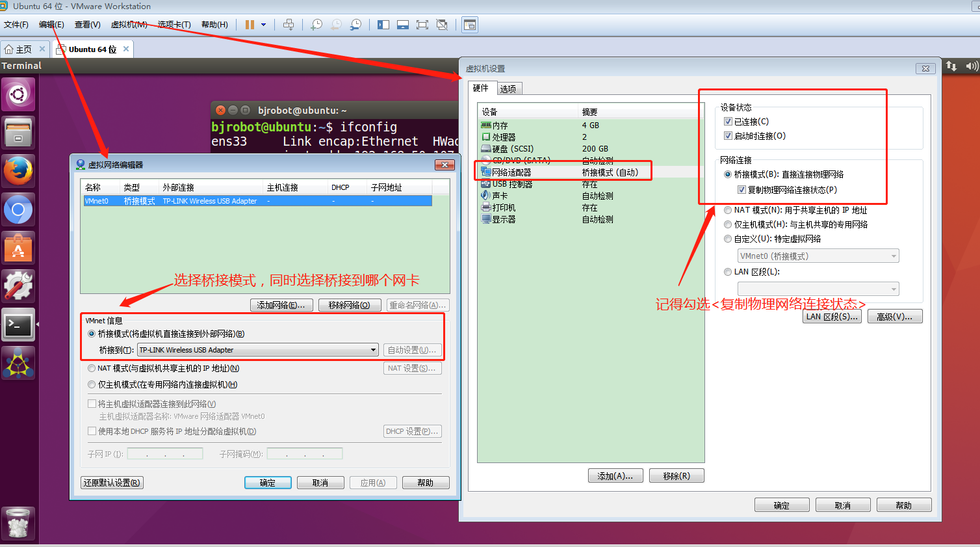Open the 帮助(H) menu
This screenshot has height=547, width=980.
(214, 25)
